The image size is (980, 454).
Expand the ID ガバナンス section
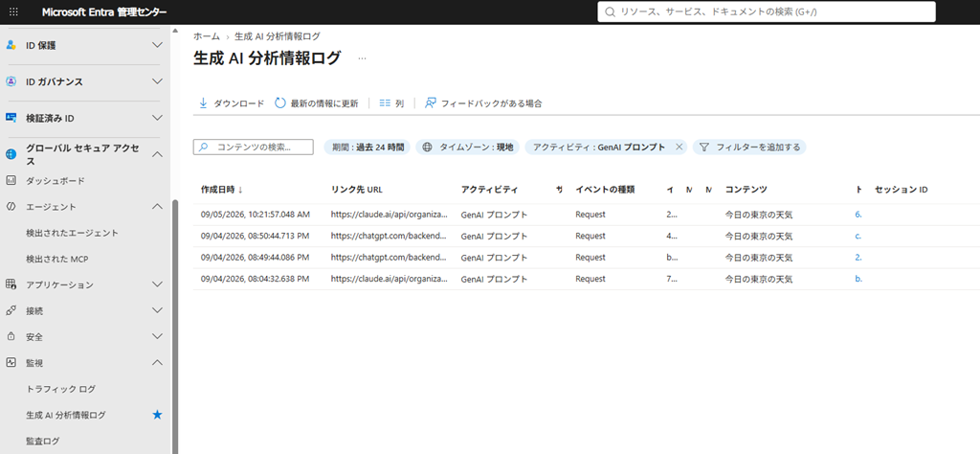pyautogui.click(x=158, y=81)
